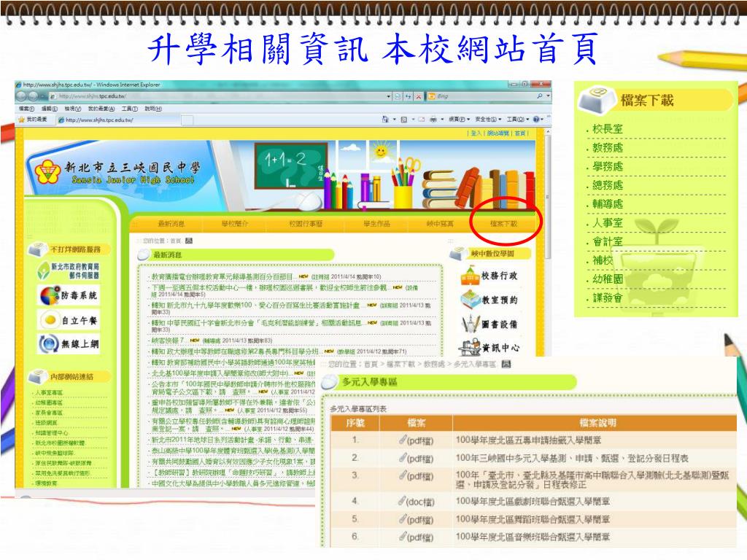This screenshot has height=560, width=747.
Task: Open the 編輯(E) menu
Action: tap(49, 109)
